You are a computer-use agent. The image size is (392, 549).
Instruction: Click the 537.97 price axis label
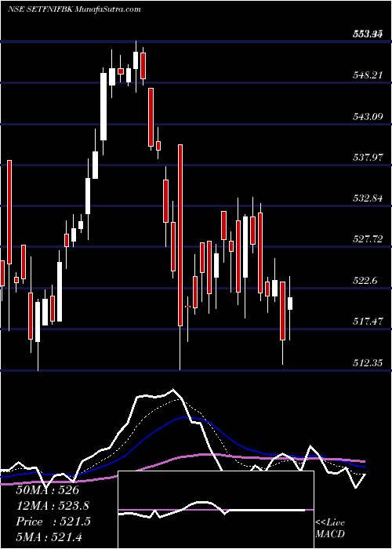tap(367, 157)
